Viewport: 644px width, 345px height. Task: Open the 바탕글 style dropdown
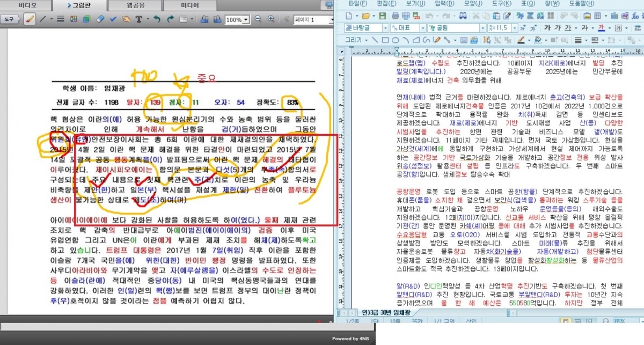pos(385,28)
